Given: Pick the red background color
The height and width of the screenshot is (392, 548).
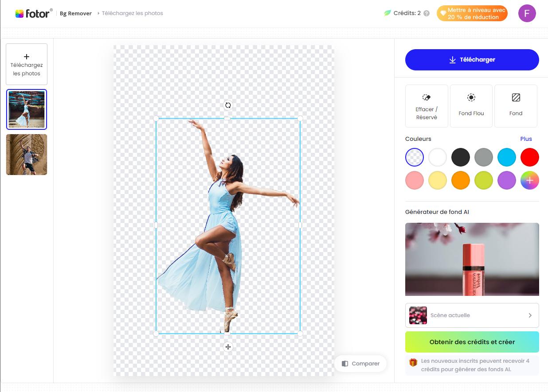Looking at the screenshot, I should point(529,157).
